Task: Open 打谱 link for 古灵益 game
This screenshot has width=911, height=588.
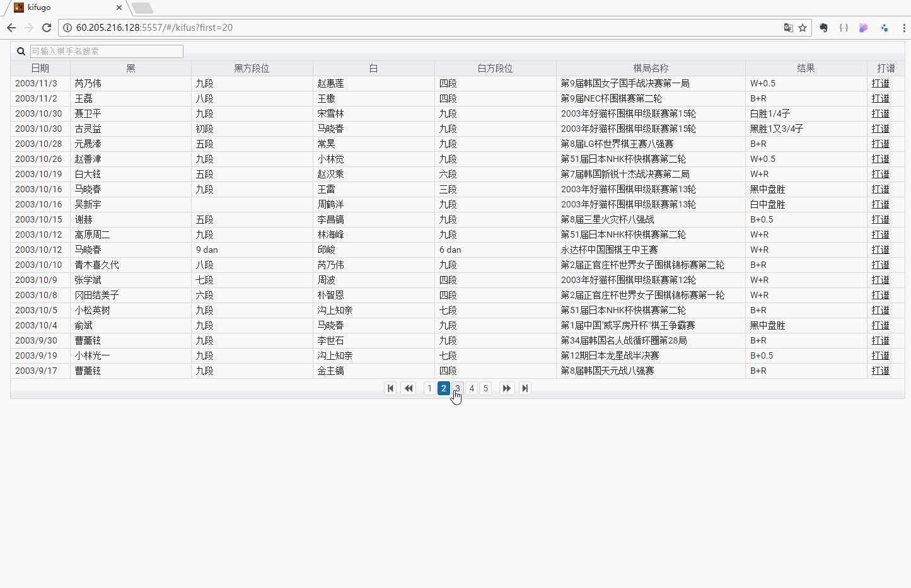Action: coord(881,129)
